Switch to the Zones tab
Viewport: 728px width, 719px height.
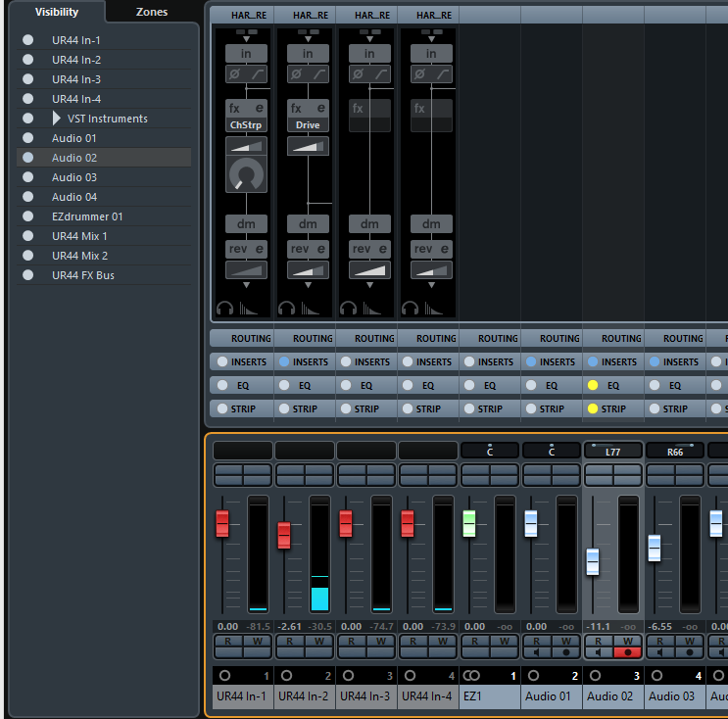click(151, 12)
